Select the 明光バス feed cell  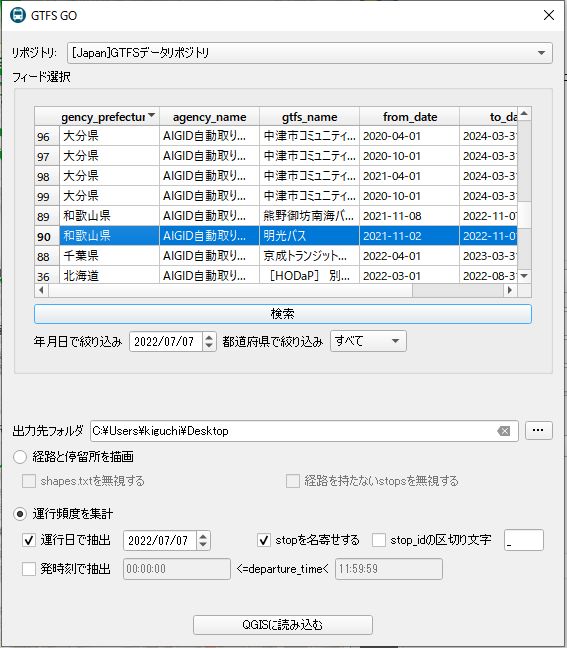[310, 236]
